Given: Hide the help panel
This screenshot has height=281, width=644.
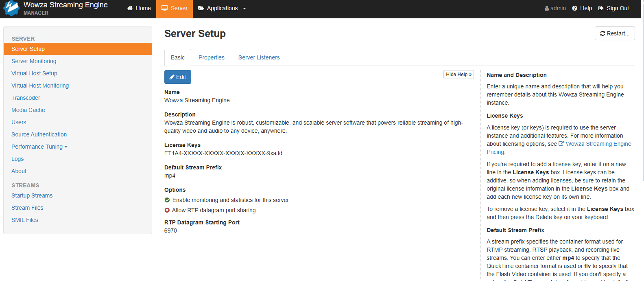Looking at the screenshot, I should point(458,75).
